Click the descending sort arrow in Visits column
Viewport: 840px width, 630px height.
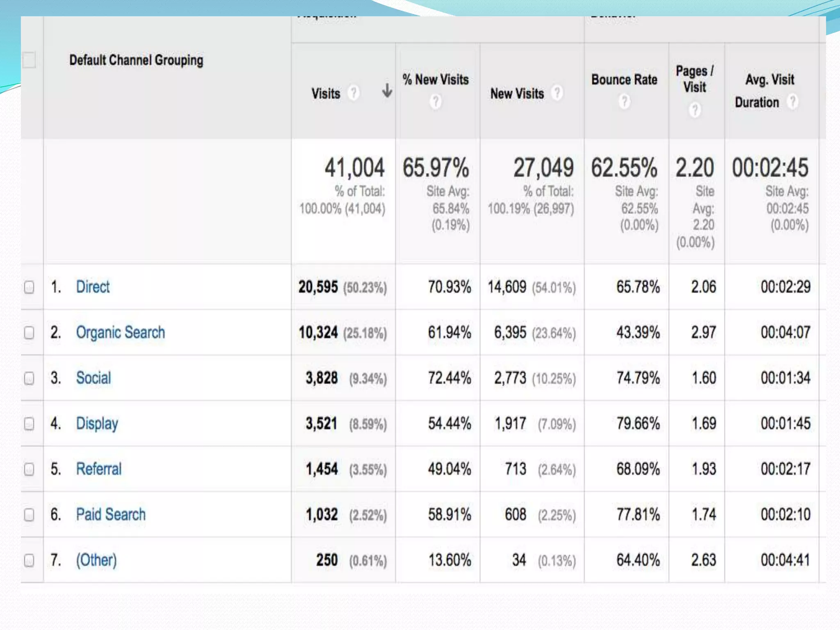tap(387, 91)
